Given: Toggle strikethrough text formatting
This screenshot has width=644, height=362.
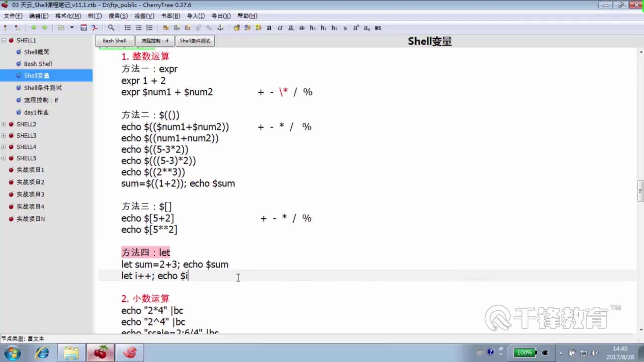Looking at the screenshot, I should pyautogui.click(x=302, y=28).
